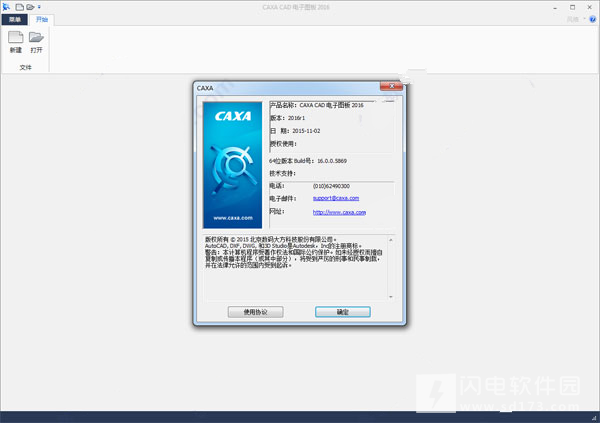The height and width of the screenshot is (423, 600).
Task: Switch to the 开始 ribbon tab
Action: click(x=42, y=19)
